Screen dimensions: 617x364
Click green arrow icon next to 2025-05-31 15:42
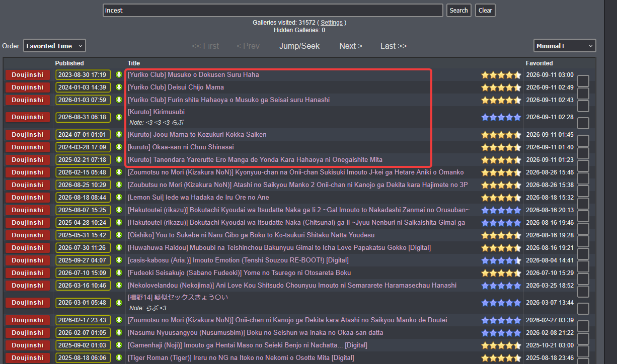pos(119,235)
